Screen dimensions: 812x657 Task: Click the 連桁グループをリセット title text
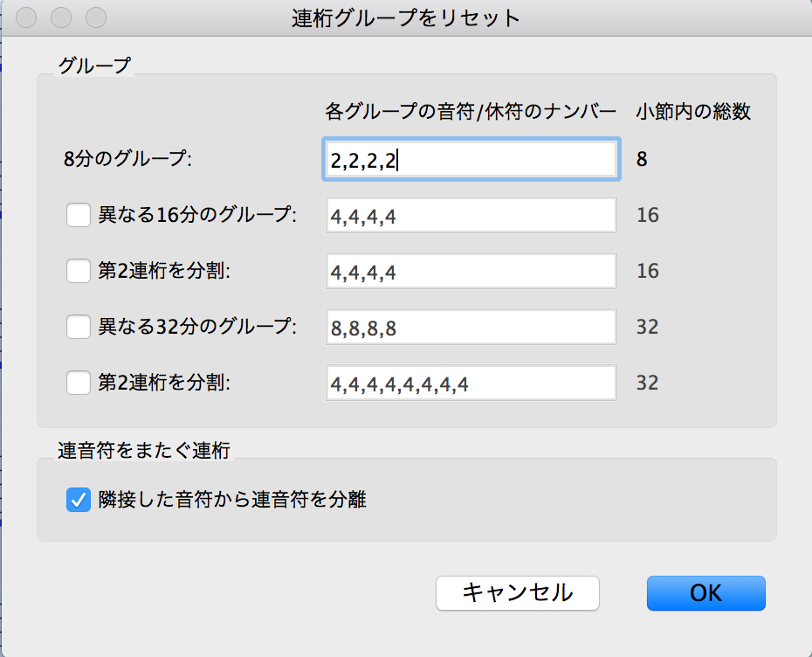coord(405,17)
